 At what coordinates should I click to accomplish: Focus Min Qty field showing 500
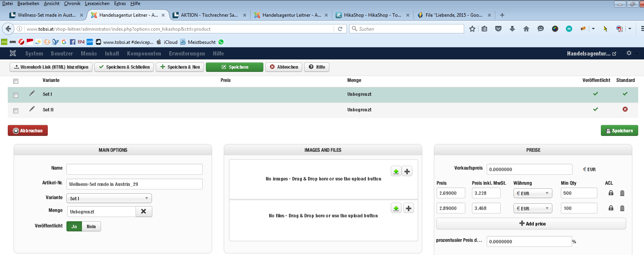[579, 193]
